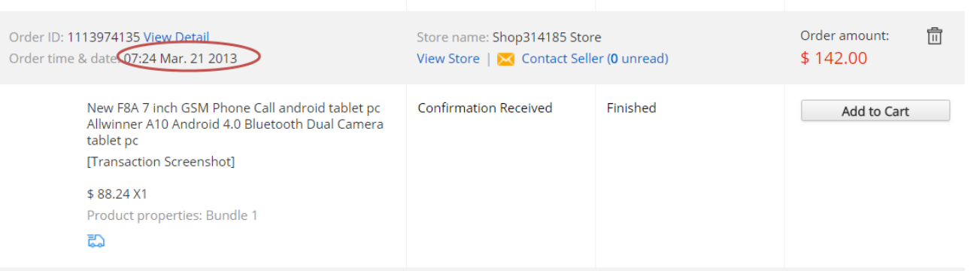Click the Confirmation Received status text
Image resolution: width=980 pixels, height=271 pixels.
tap(485, 108)
